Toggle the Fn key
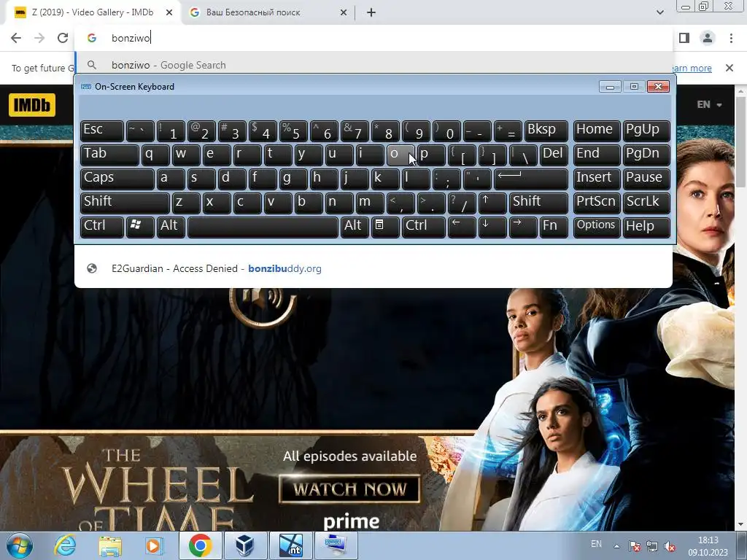Image resolution: width=747 pixels, height=560 pixels. tap(554, 227)
